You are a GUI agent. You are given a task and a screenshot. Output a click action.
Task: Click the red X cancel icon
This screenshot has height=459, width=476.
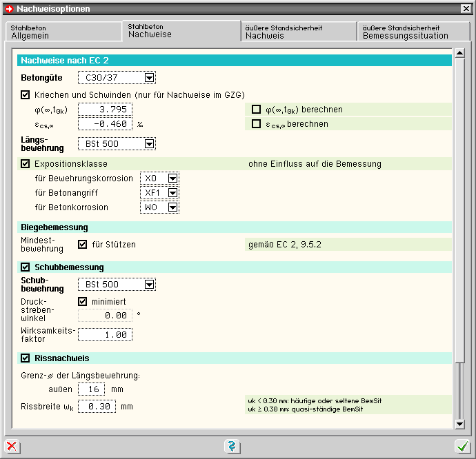[x=12, y=446]
